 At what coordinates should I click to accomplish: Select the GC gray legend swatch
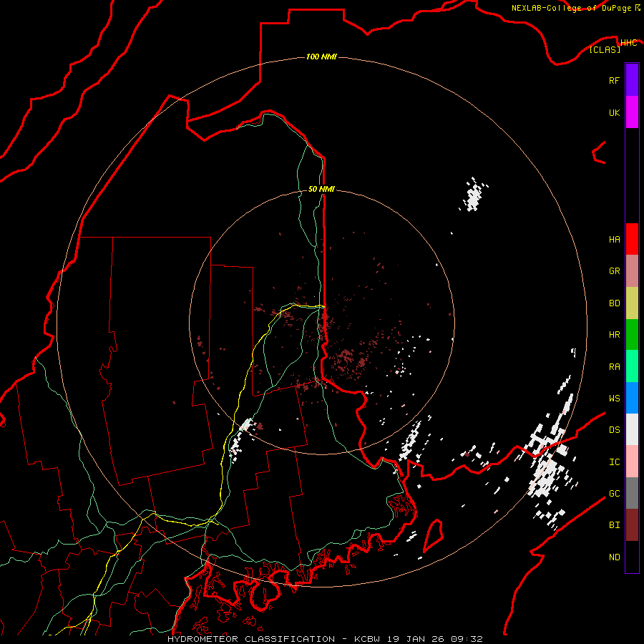click(x=632, y=493)
